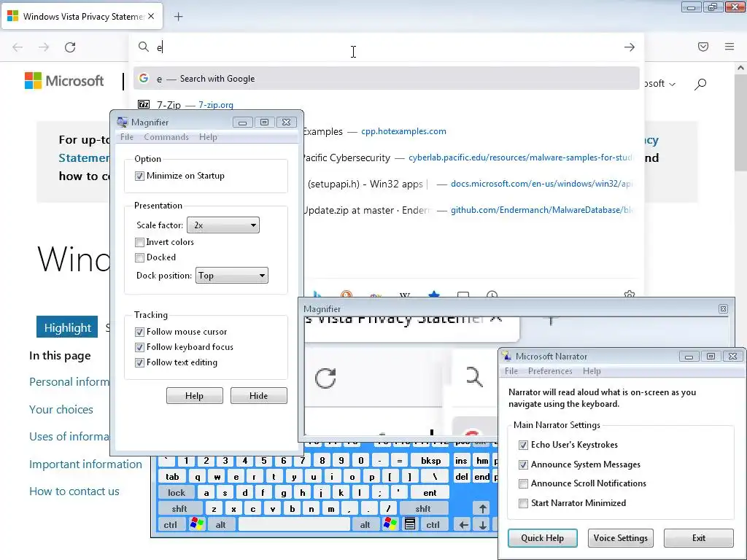Check the Docked option in Magnifier
747x560 pixels.
pos(139,257)
